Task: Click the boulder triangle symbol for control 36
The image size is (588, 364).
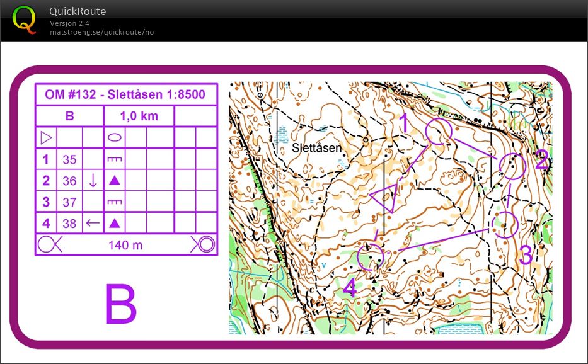Action: pyautogui.click(x=115, y=181)
